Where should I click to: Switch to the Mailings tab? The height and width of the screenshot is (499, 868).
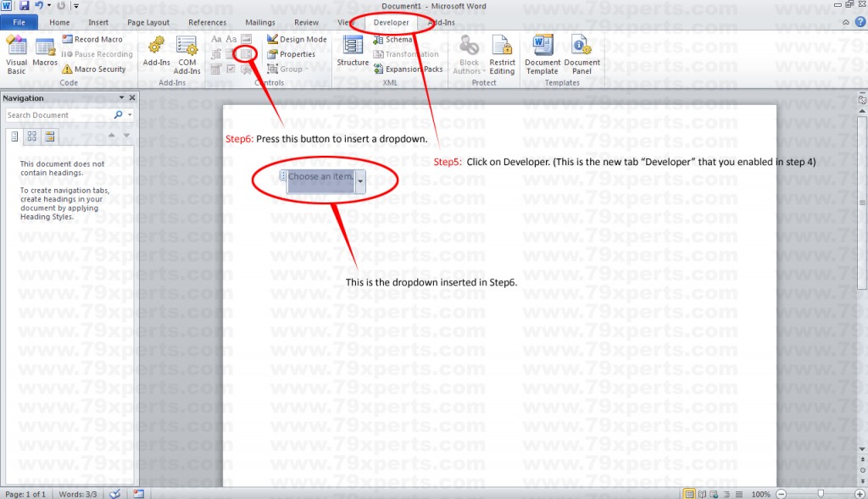(x=260, y=23)
